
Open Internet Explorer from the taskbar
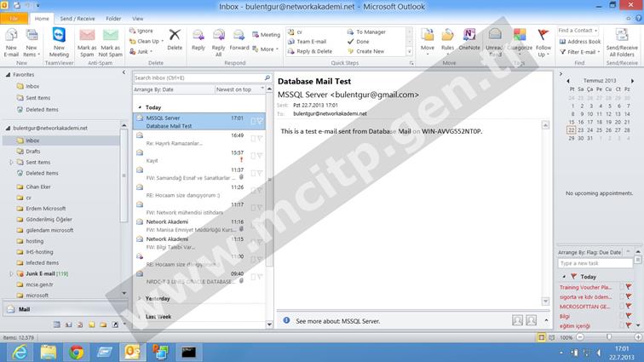(20, 352)
